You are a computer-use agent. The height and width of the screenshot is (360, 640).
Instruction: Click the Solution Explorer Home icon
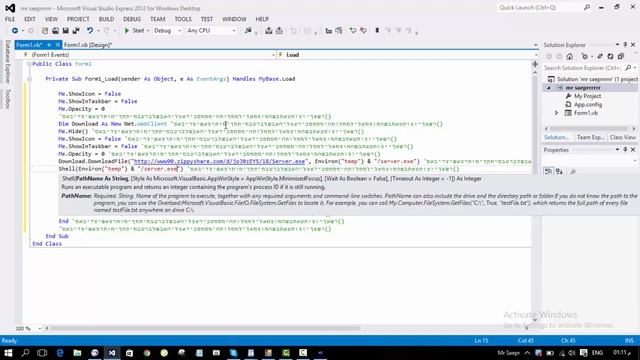pos(570,57)
